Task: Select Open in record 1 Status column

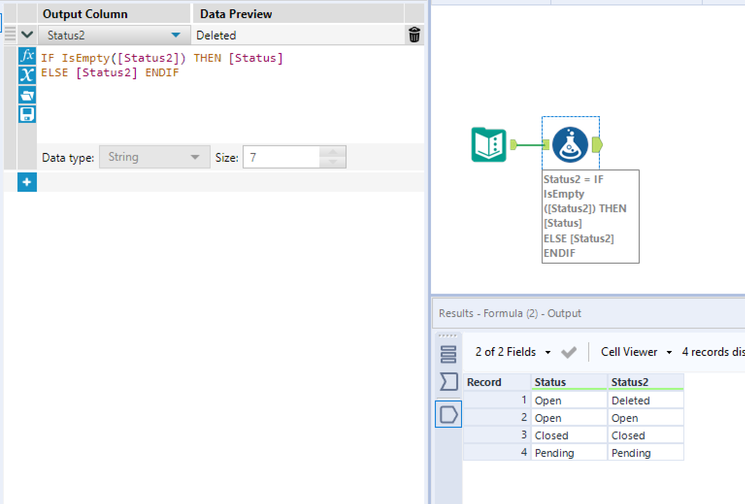Action: 569,400
